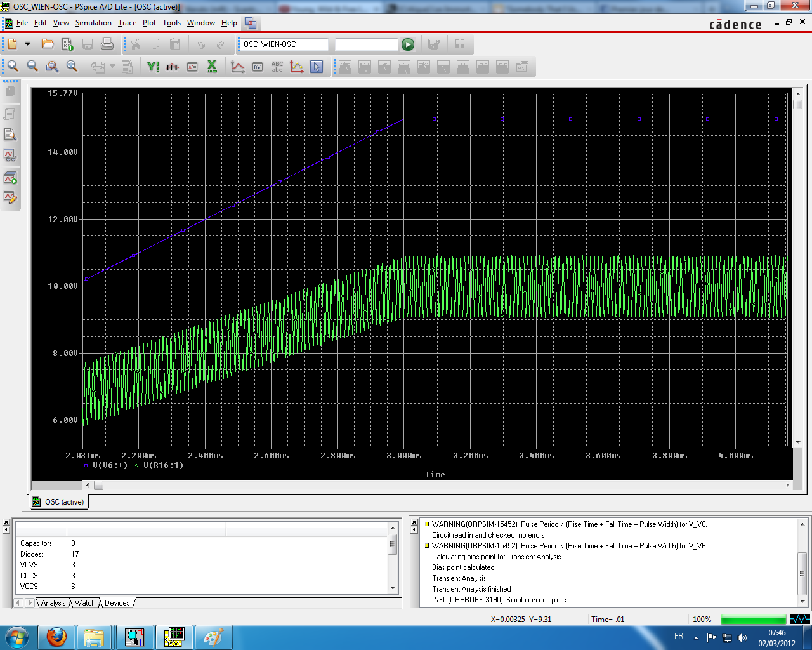Click the Evaluate Measurement f(x) icon
The width and height of the screenshot is (812, 650).
(258, 67)
